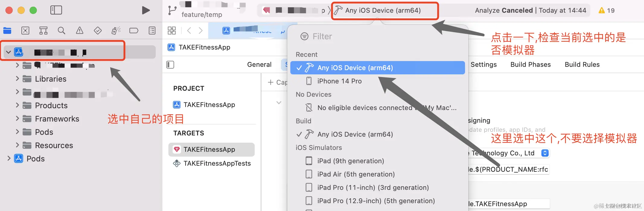644x211 pixels.
Task: Open the 19 warnings indicator
Action: click(x=607, y=11)
